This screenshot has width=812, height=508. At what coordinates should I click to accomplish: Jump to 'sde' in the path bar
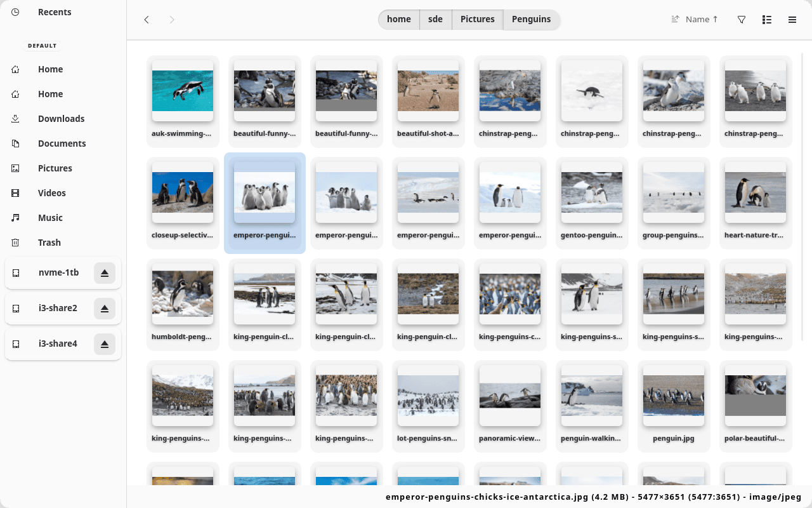click(x=436, y=20)
